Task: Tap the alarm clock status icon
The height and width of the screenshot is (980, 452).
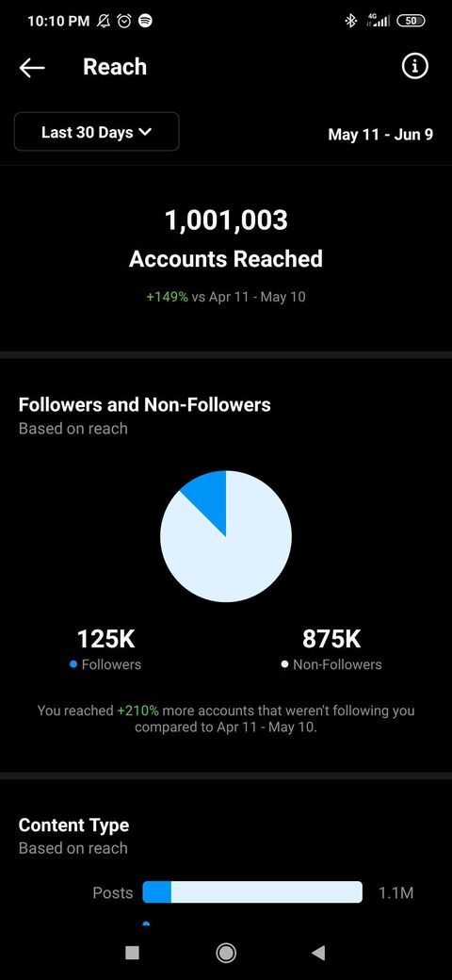Action: pos(125,22)
